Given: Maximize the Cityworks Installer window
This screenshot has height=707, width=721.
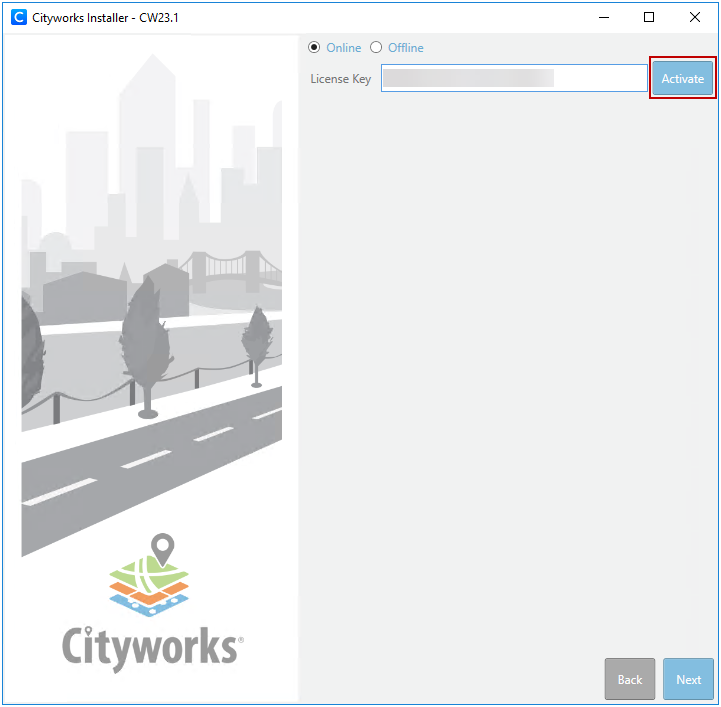Looking at the screenshot, I should click(x=649, y=17).
